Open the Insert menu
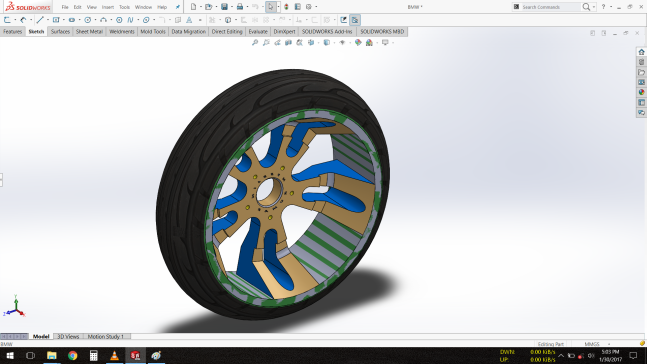 (x=108, y=7)
